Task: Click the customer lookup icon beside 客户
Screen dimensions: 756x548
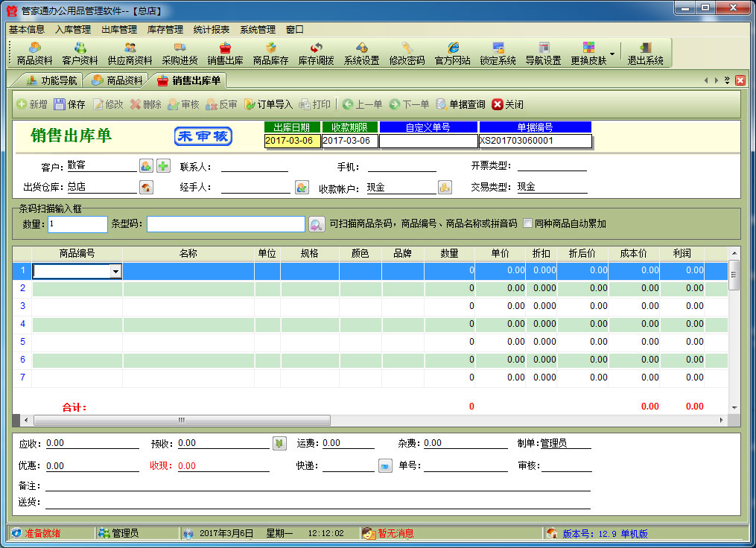Action: coord(146,166)
